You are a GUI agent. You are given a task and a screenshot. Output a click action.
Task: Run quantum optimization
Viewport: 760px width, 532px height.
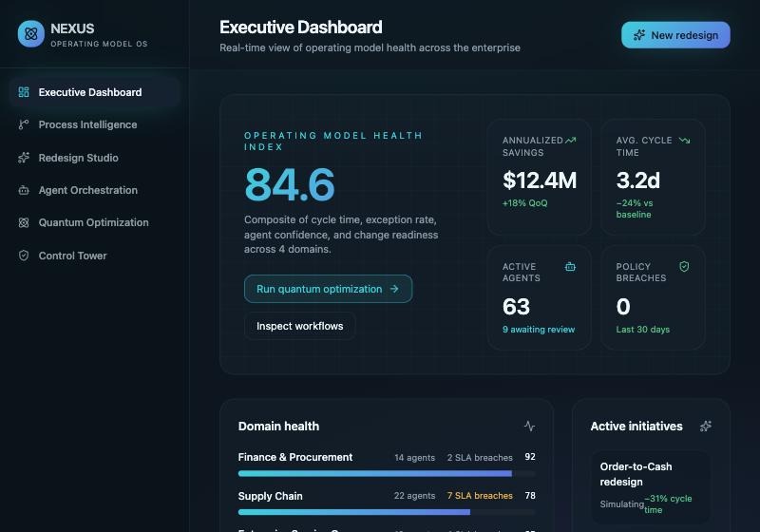[328, 289]
